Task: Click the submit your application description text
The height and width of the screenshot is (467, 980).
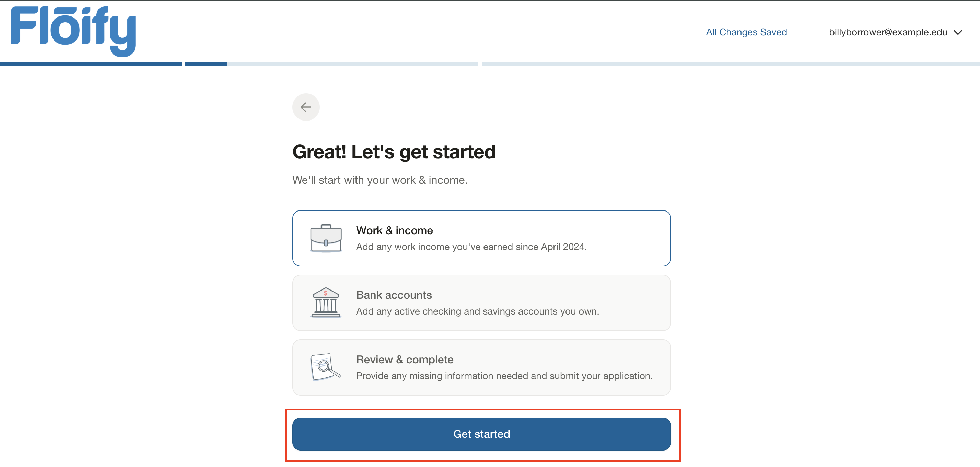Action: coord(504,376)
